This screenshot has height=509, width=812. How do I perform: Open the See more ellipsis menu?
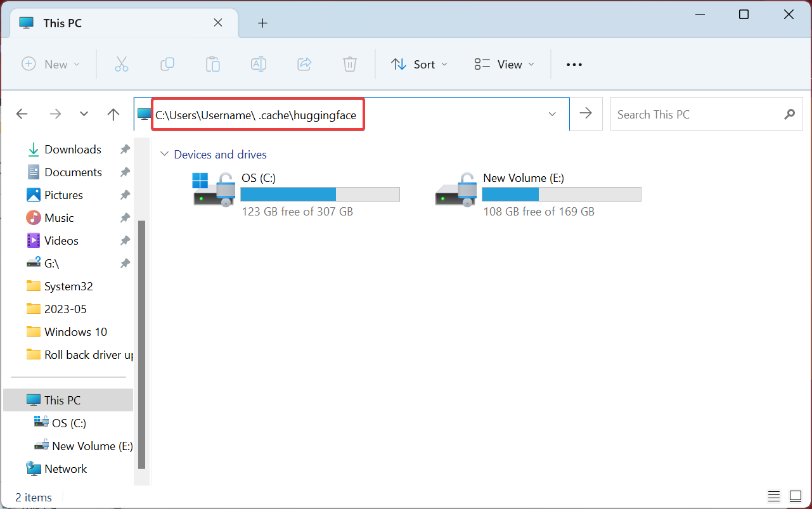click(574, 65)
